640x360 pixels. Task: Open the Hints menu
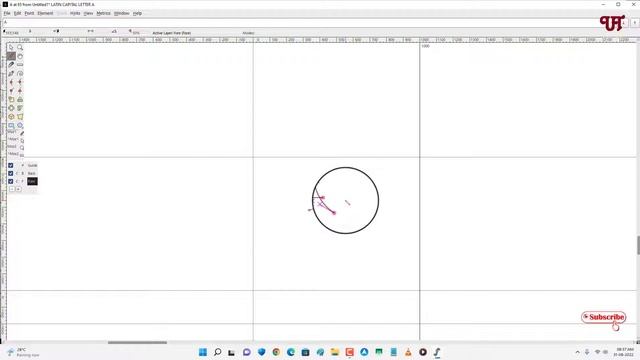[75, 13]
